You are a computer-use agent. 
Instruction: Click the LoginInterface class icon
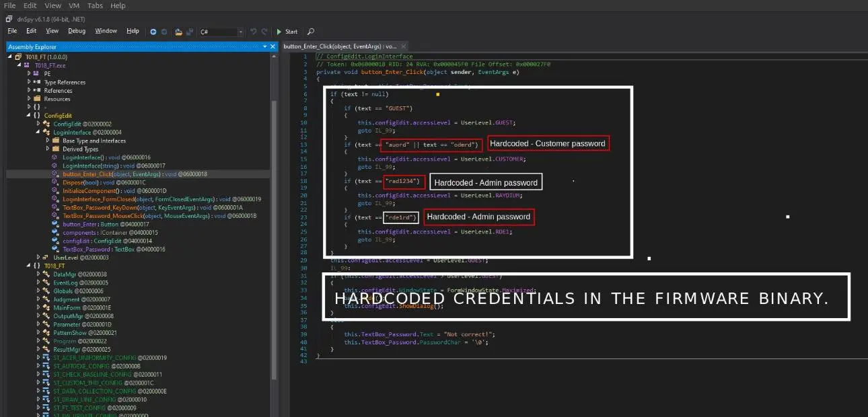pos(46,132)
